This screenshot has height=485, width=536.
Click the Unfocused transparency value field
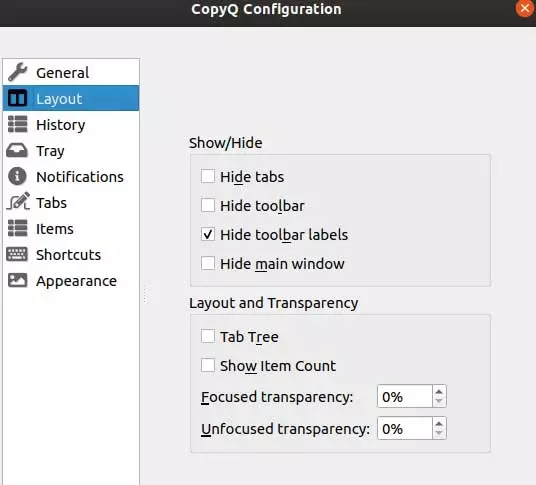(x=405, y=428)
